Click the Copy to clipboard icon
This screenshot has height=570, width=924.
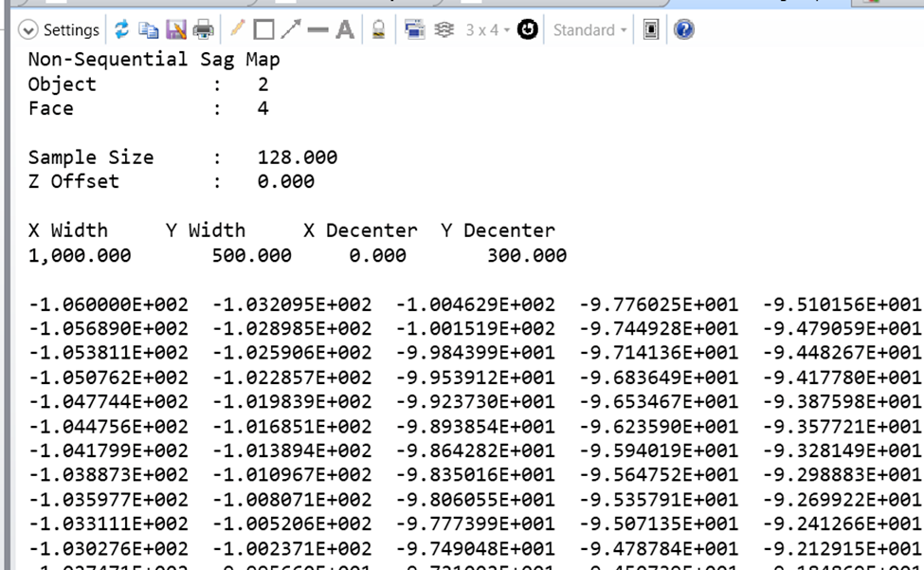[149, 29]
